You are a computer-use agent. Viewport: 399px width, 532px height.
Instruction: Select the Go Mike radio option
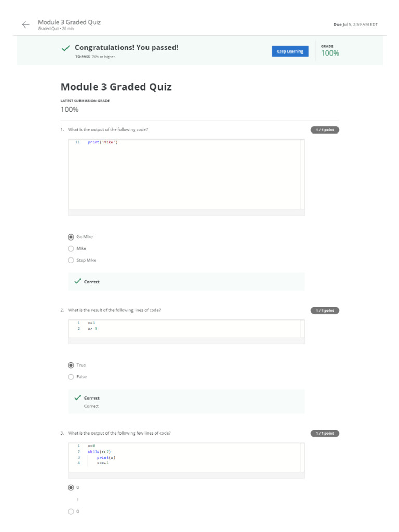(x=71, y=237)
